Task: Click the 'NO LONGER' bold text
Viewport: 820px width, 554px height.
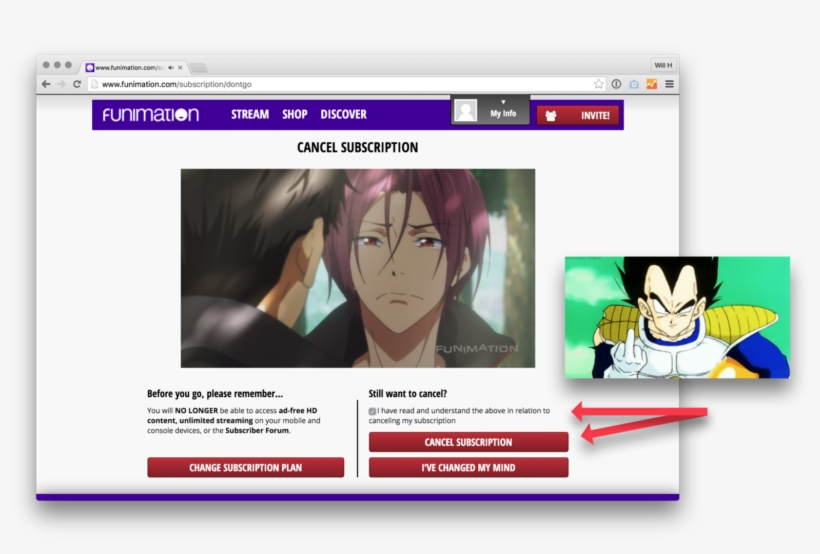Action: pos(196,411)
